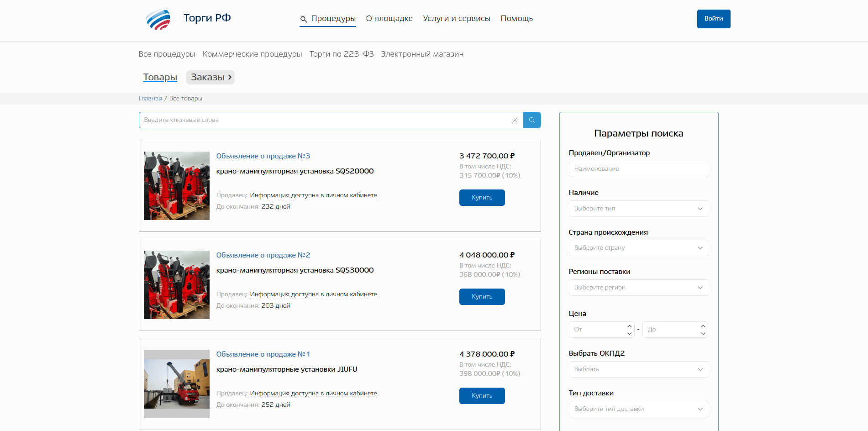Screen dimensions: 868x431
Task: Open Объявление о продаже №2 link
Action: tap(263, 255)
